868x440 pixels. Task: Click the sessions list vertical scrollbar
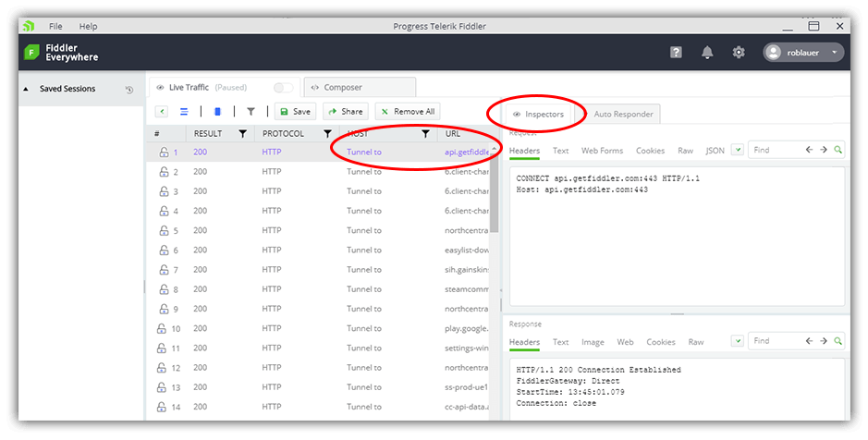point(494,194)
